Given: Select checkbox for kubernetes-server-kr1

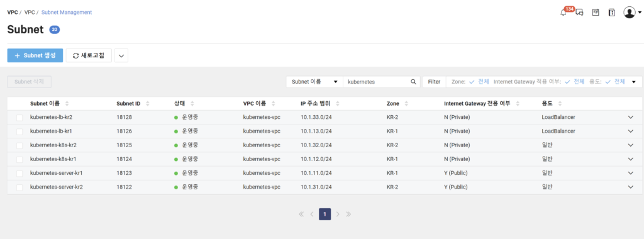Looking at the screenshot, I should point(19,174).
